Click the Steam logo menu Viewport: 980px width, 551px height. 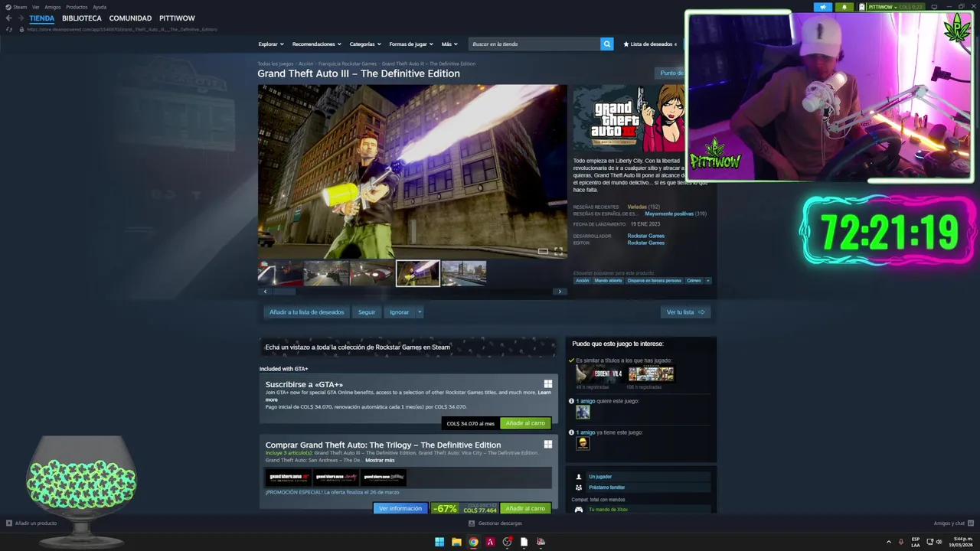coord(16,7)
